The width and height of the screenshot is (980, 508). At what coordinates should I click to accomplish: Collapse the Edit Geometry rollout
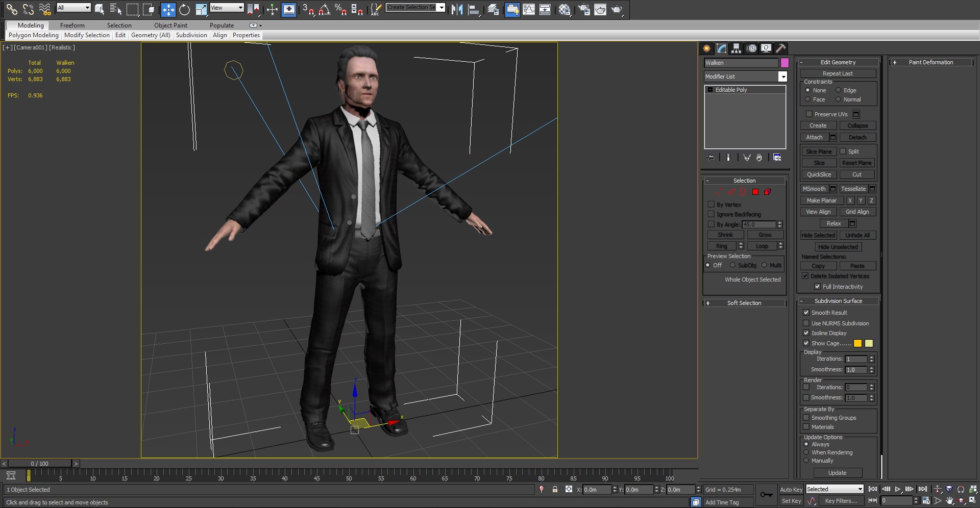click(838, 62)
